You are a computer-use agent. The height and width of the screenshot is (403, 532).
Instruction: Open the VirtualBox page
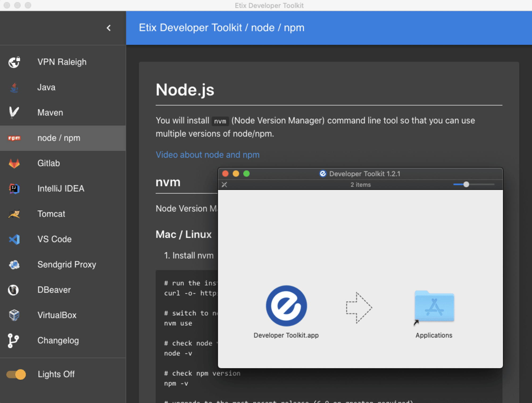[x=63, y=315]
